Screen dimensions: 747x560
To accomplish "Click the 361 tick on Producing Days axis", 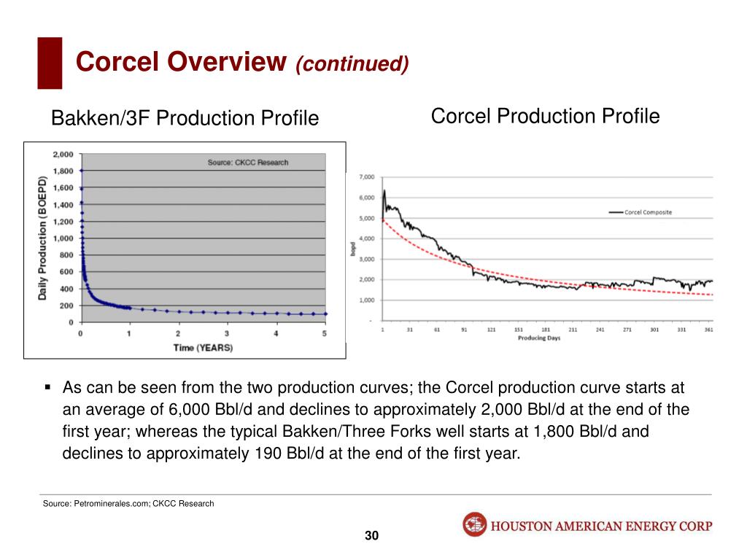I will (x=709, y=330).
